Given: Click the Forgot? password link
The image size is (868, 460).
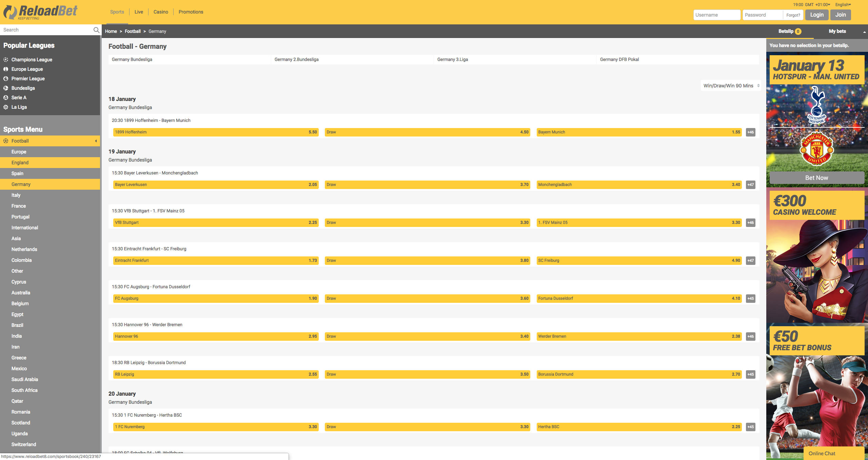Looking at the screenshot, I should (793, 15).
